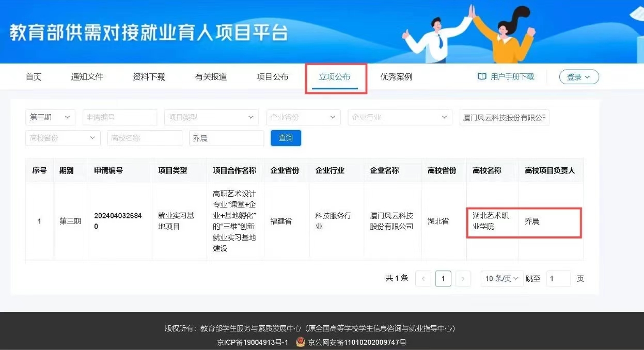Switch to the 立项公布 tab

(335, 77)
